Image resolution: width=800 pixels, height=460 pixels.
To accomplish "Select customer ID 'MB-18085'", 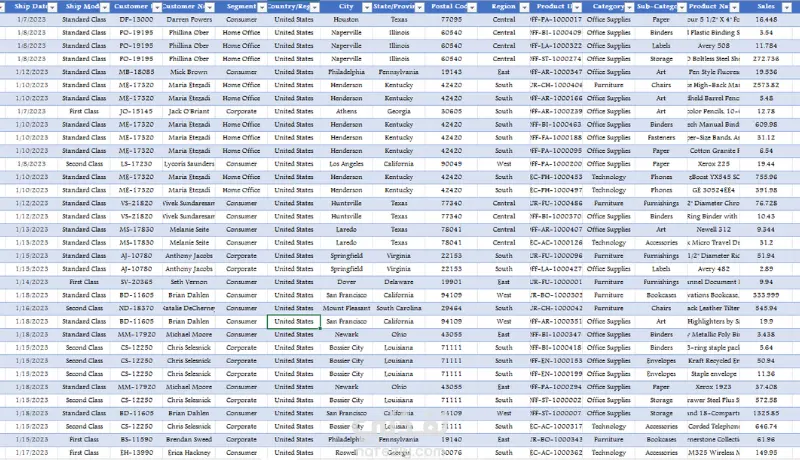I will (136, 72).
